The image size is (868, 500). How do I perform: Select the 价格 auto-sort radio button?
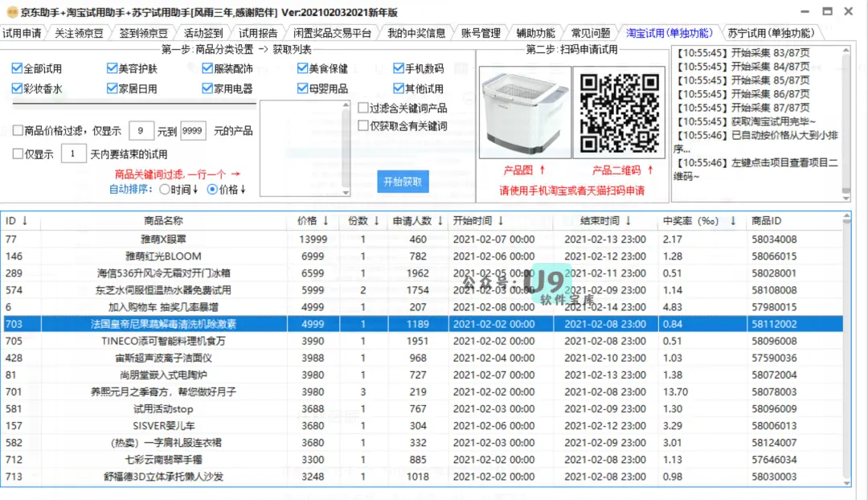[x=212, y=190]
